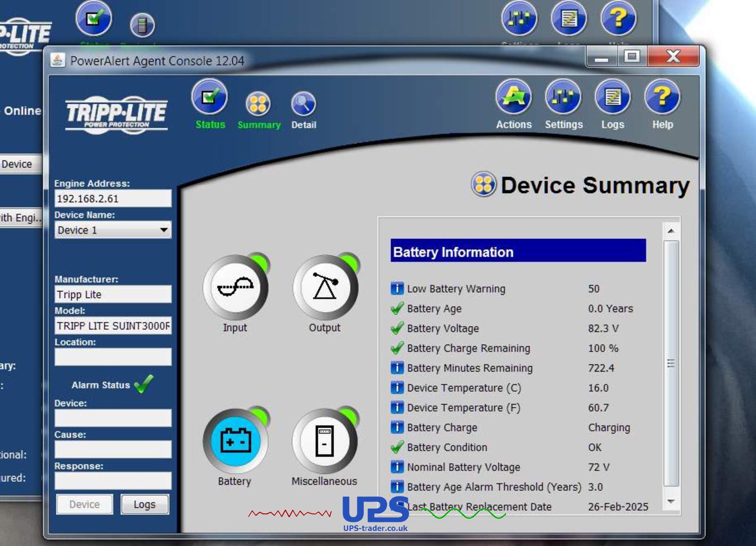Click the Battery Voltage check icon
Viewport: 756px width, 546px height.
[x=397, y=328]
